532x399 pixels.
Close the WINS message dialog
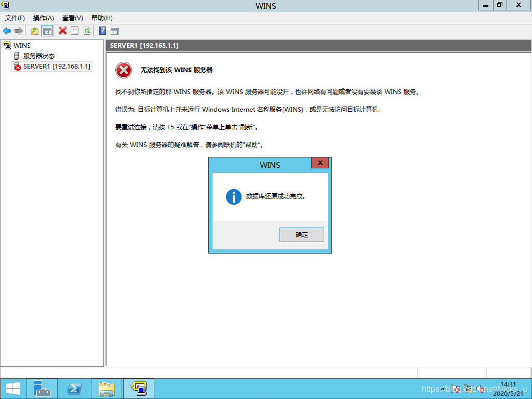click(320, 163)
